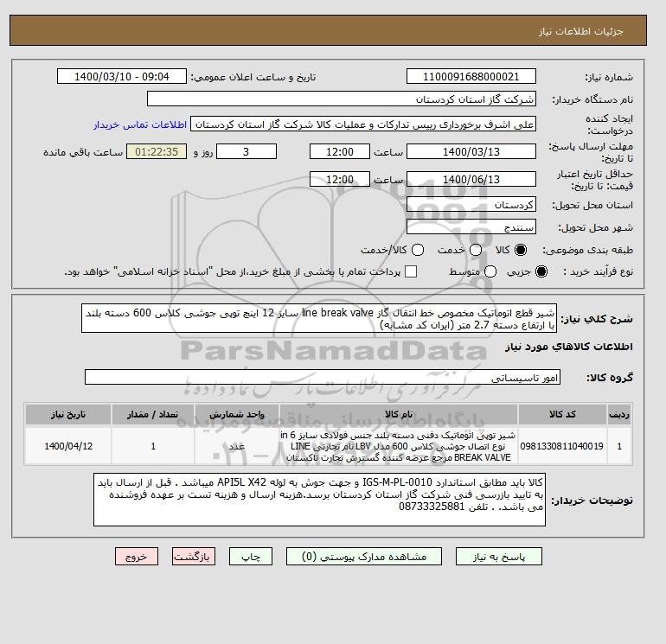Click the response deadline date 1400/03/13

coord(471,151)
